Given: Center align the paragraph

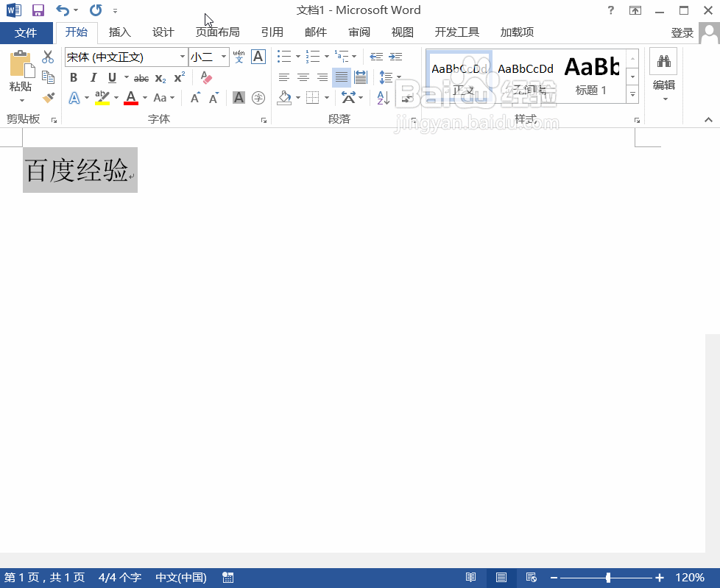Looking at the screenshot, I should pyautogui.click(x=303, y=77).
